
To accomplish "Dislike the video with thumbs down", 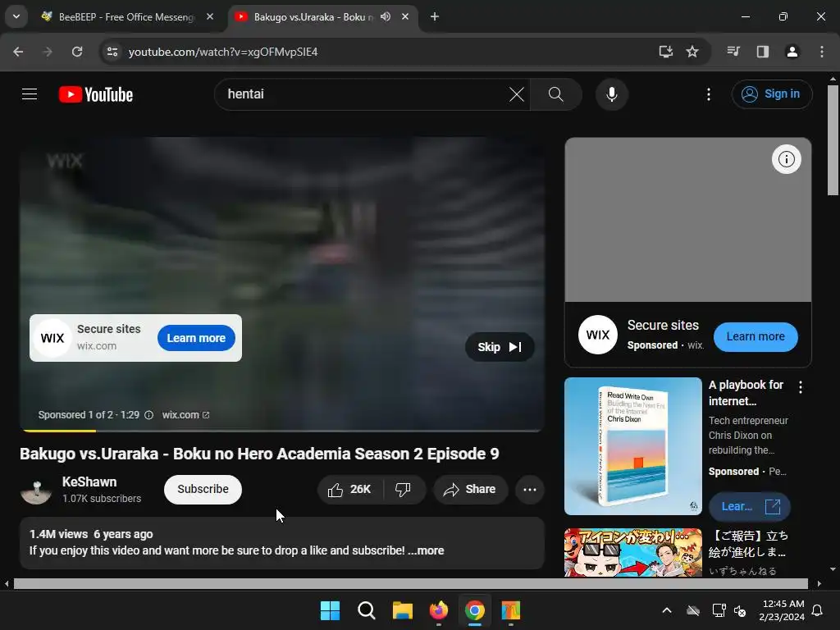I will [x=404, y=489].
